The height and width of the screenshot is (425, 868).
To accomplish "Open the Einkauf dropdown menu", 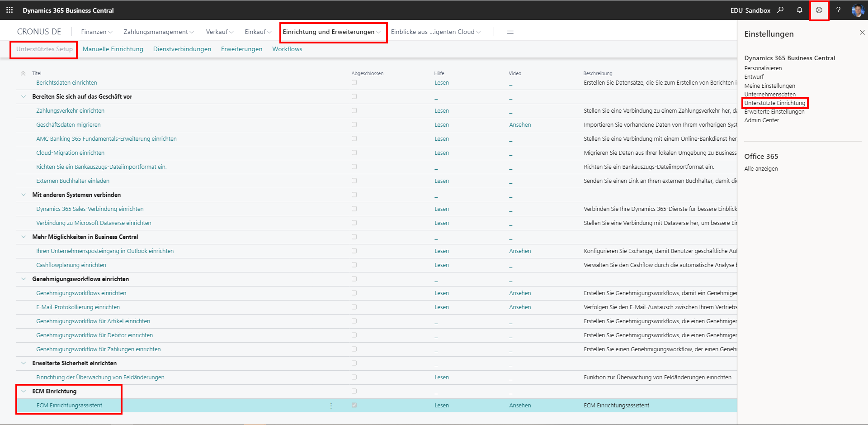I will [258, 32].
